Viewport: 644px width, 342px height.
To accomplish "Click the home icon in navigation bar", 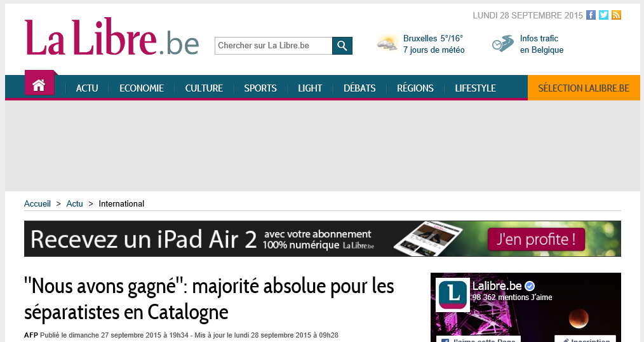I will pos(39,86).
